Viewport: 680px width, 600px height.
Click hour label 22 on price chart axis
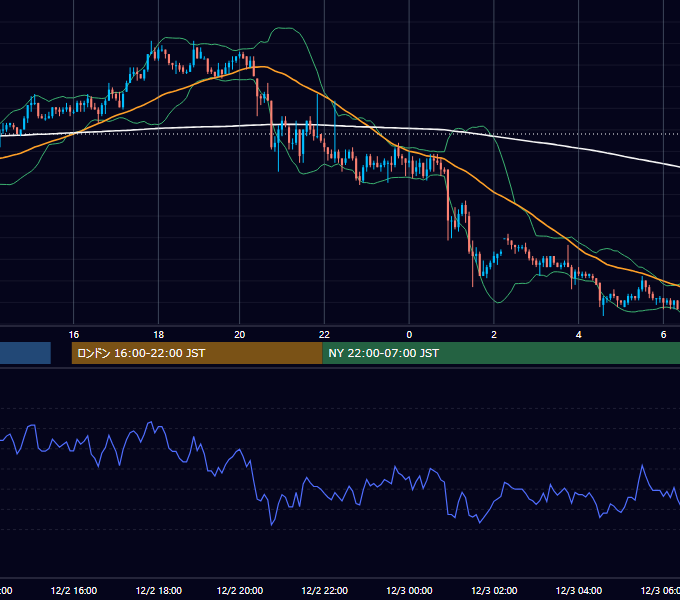324,335
